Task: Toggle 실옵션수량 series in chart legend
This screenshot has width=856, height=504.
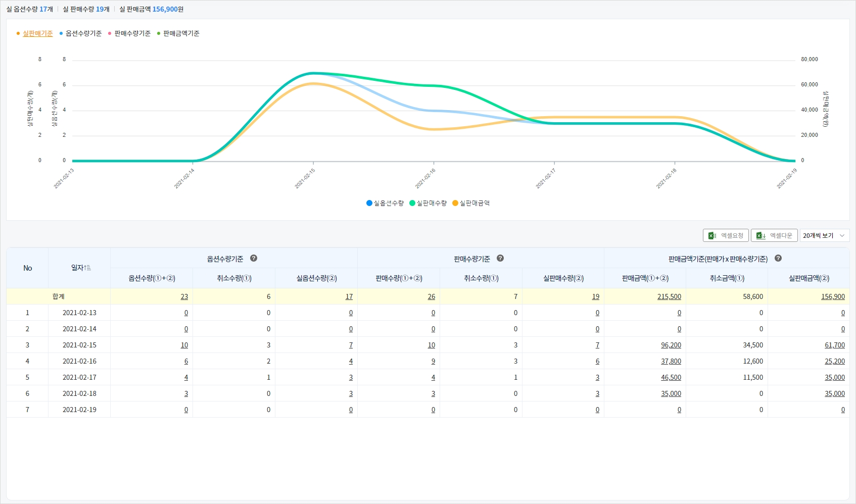Action: click(x=385, y=203)
